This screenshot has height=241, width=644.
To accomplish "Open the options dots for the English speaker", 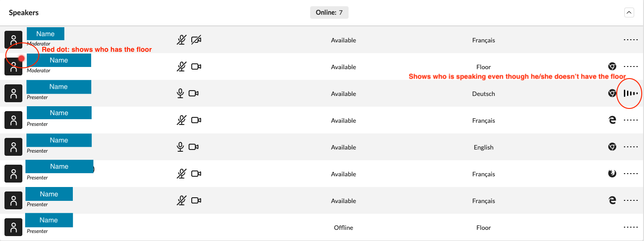I will (631, 147).
